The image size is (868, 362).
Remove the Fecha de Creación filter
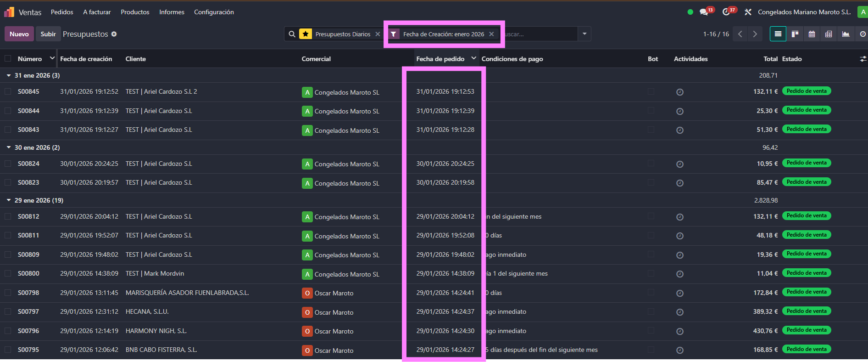pos(491,34)
